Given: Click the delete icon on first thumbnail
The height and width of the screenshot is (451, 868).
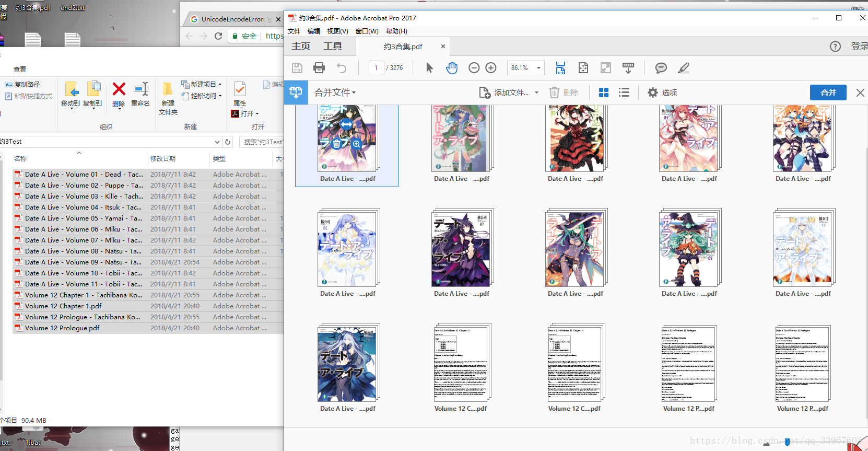Looking at the screenshot, I should 337,144.
